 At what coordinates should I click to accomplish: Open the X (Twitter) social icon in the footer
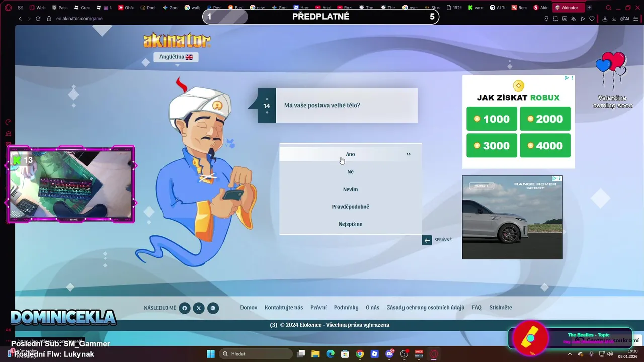point(199,308)
